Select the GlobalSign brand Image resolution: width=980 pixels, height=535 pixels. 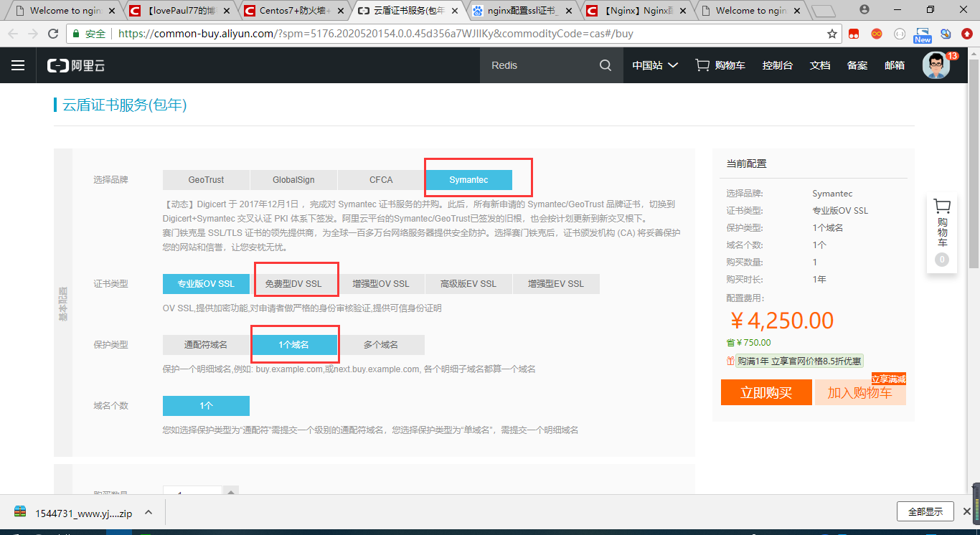pyautogui.click(x=293, y=180)
